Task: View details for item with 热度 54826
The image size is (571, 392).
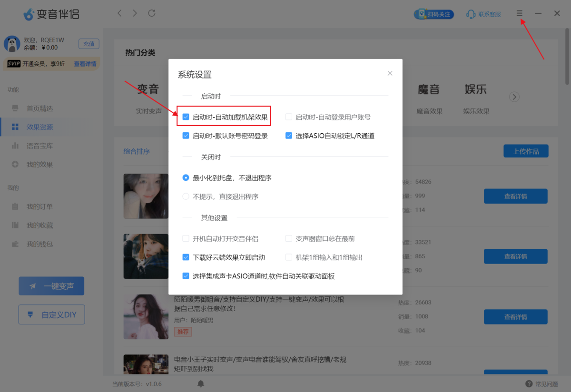Action: (515, 196)
